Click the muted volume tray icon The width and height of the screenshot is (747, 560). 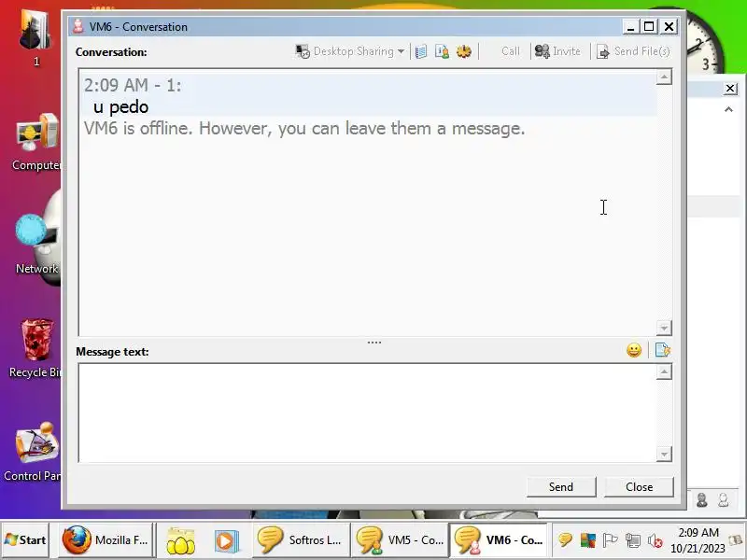point(655,540)
